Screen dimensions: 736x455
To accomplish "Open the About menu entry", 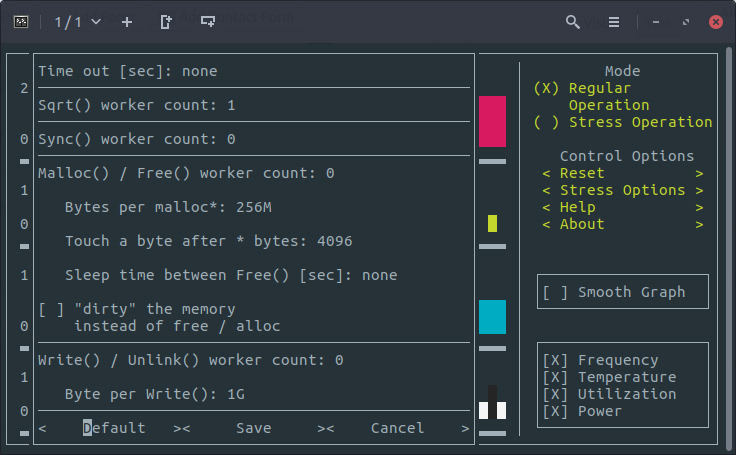I will [x=581, y=224].
